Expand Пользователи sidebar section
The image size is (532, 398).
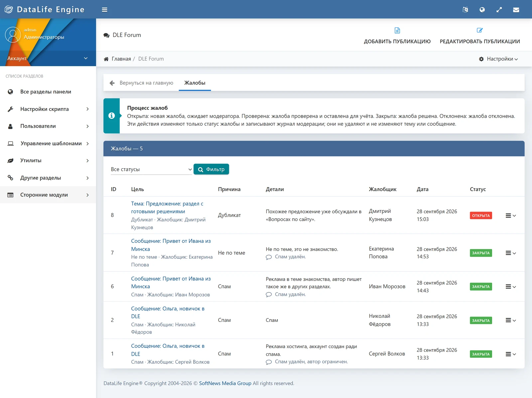48,126
